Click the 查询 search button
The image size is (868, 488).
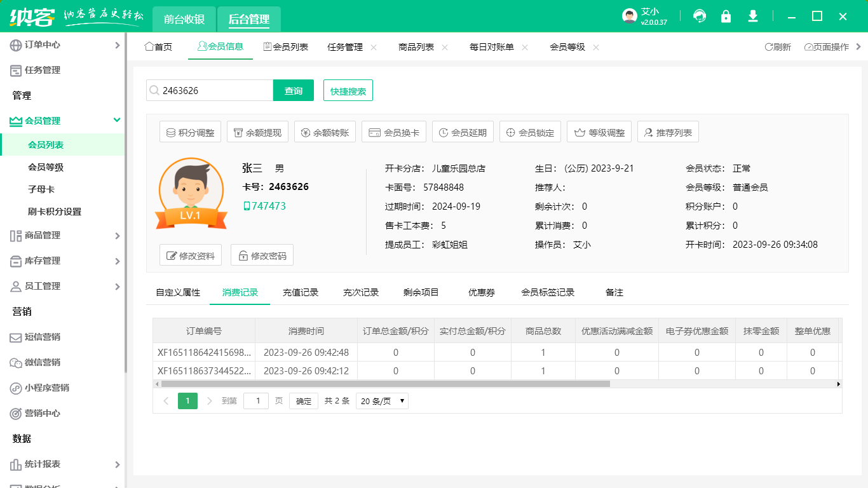tap(293, 90)
